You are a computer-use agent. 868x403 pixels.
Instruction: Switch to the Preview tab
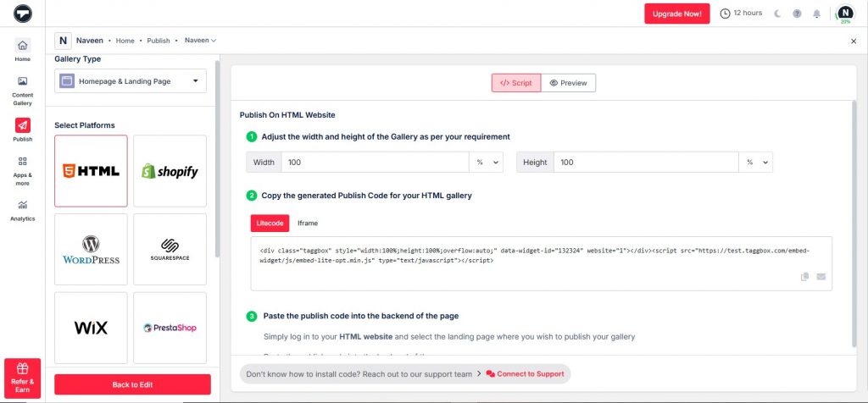pos(568,83)
